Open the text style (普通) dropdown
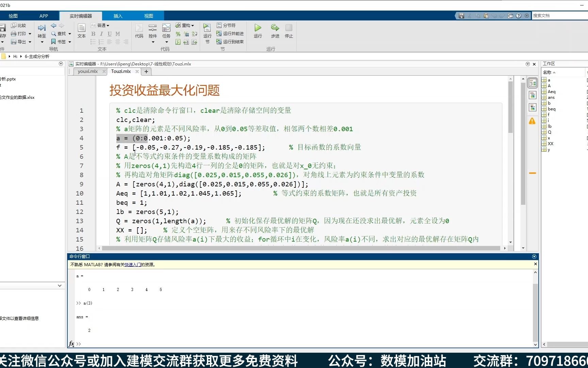This screenshot has width=588, height=368. (100, 25)
